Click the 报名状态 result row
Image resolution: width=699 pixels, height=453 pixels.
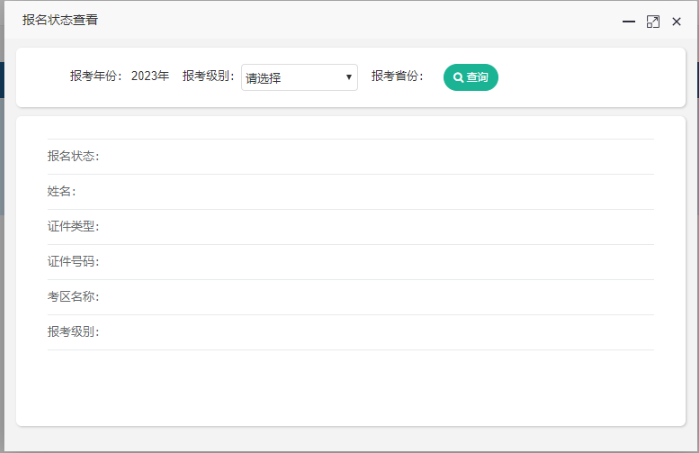350,156
